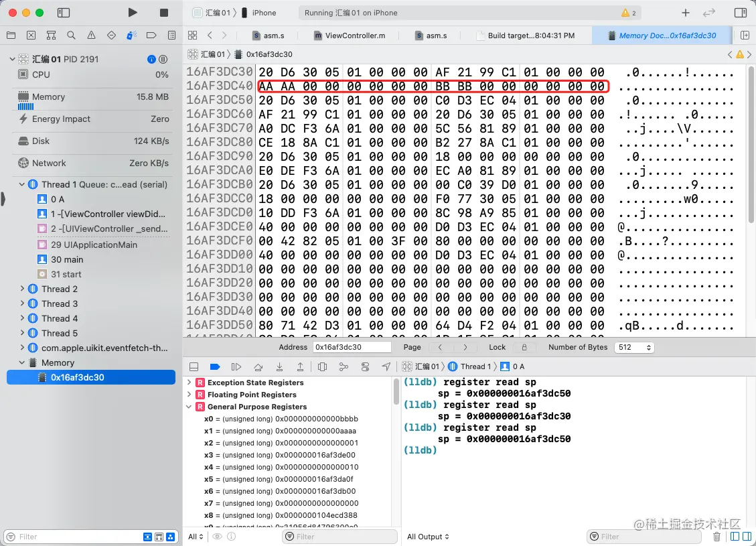The width and height of the screenshot is (756, 546).
Task: Step into the function
Action: click(279, 366)
